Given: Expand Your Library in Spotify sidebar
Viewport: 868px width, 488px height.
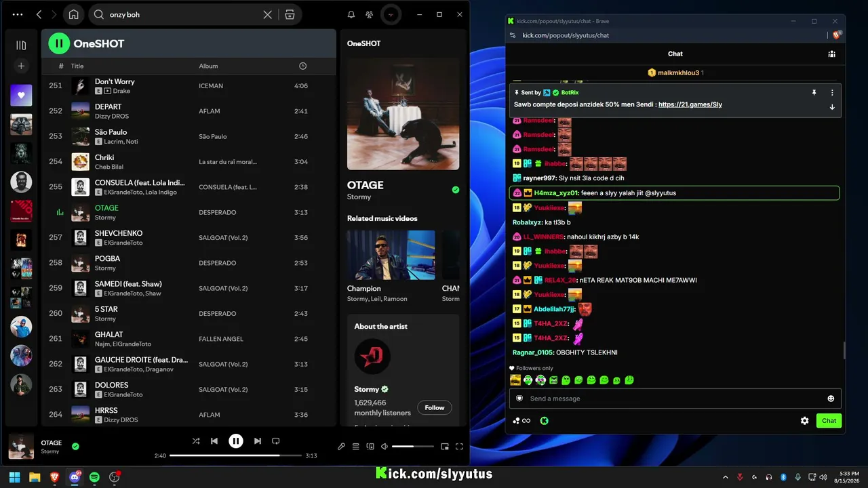Looking at the screenshot, I should (21, 45).
